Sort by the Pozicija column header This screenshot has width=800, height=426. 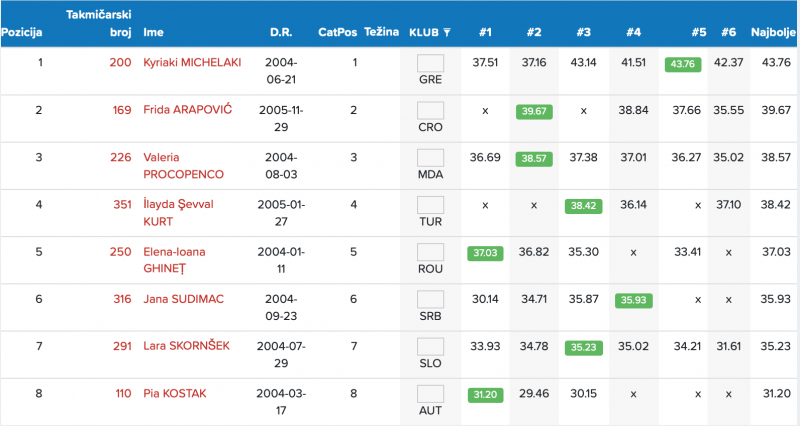coord(22,32)
